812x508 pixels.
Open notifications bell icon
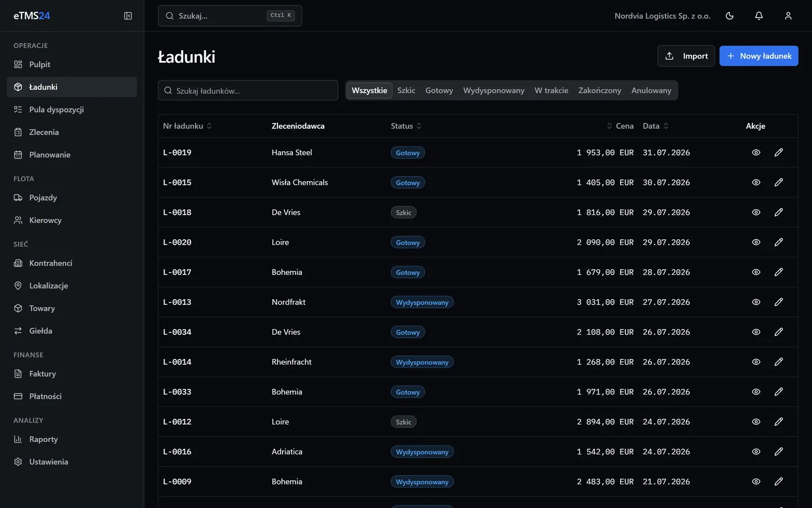759,16
